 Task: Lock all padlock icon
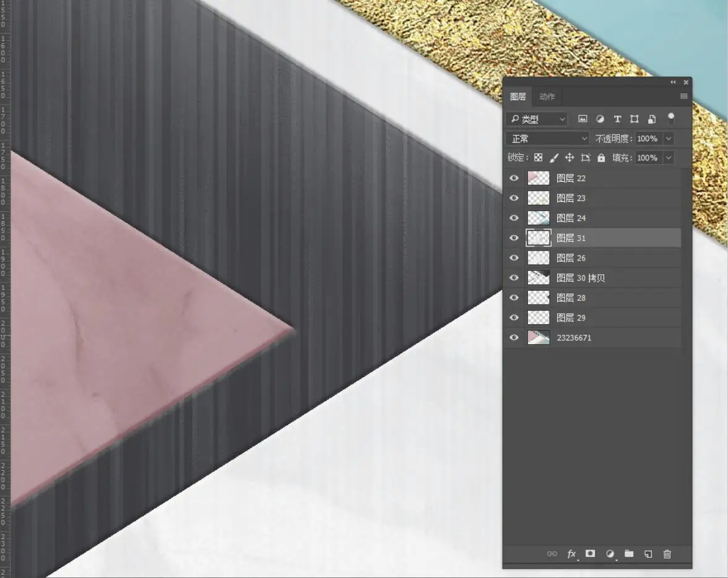(x=601, y=157)
